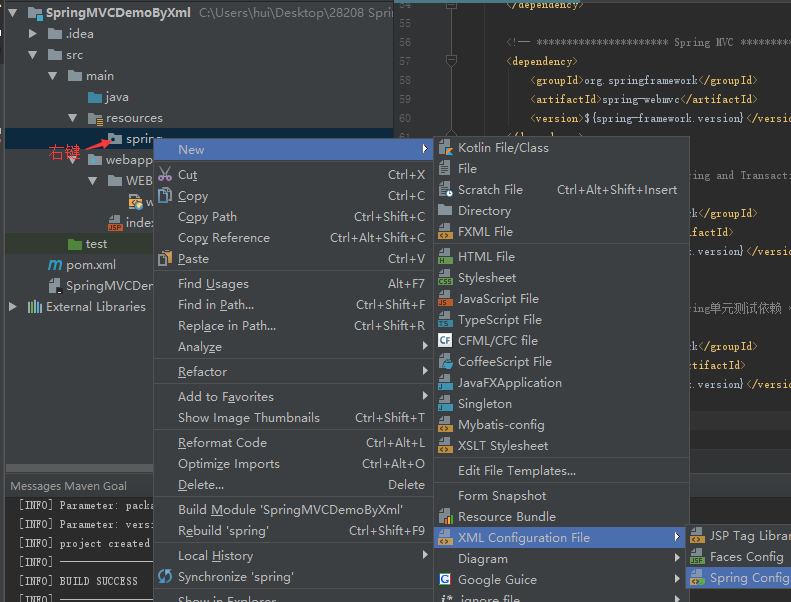
Task: Collapse the resources folder
Action: [x=73, y=118]
